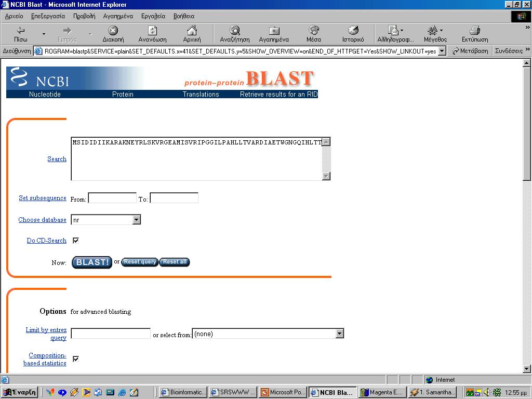Launch the media player quick launch icon
This screenshot has height=399, width=532.
point(86,392)
